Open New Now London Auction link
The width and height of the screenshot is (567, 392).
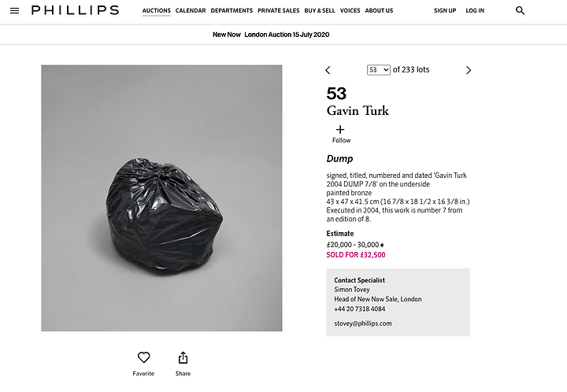point(283,35)
